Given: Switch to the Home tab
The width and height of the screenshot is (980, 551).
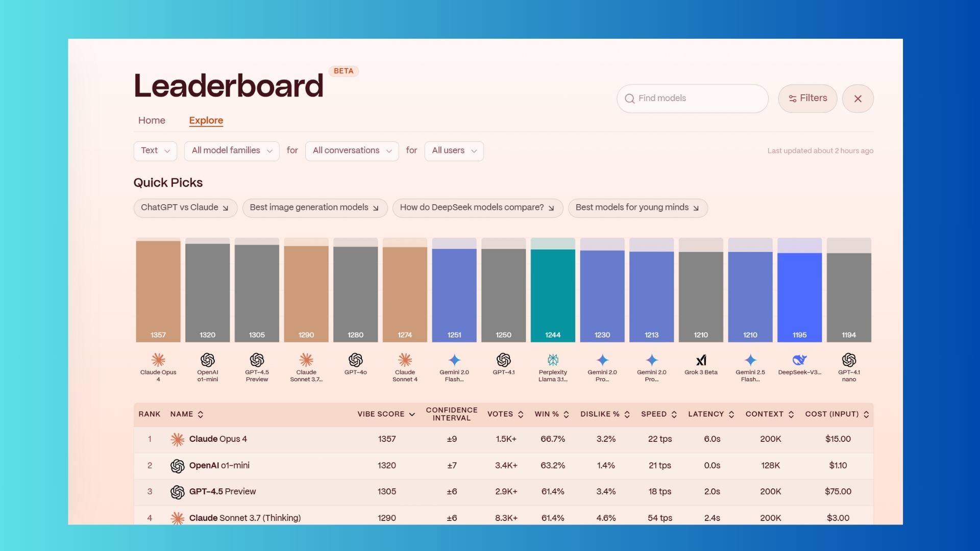Looking at the screenshot, I should coord(152,120).
